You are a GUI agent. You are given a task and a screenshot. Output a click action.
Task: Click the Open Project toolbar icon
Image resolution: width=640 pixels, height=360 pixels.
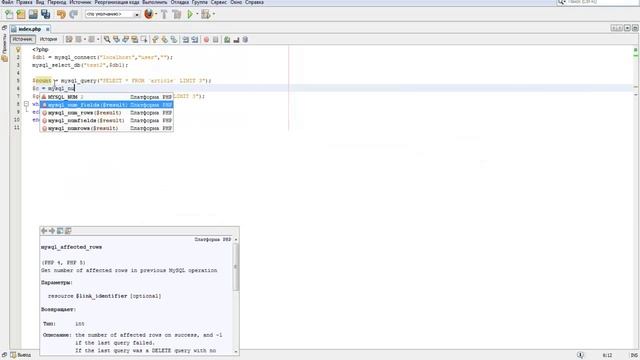click(33, 14)
